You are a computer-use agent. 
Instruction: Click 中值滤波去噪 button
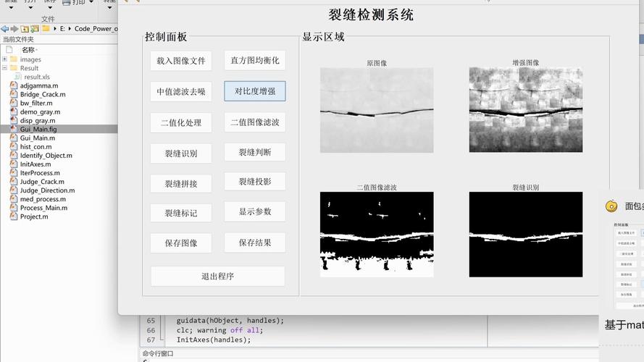coord(180,91)
